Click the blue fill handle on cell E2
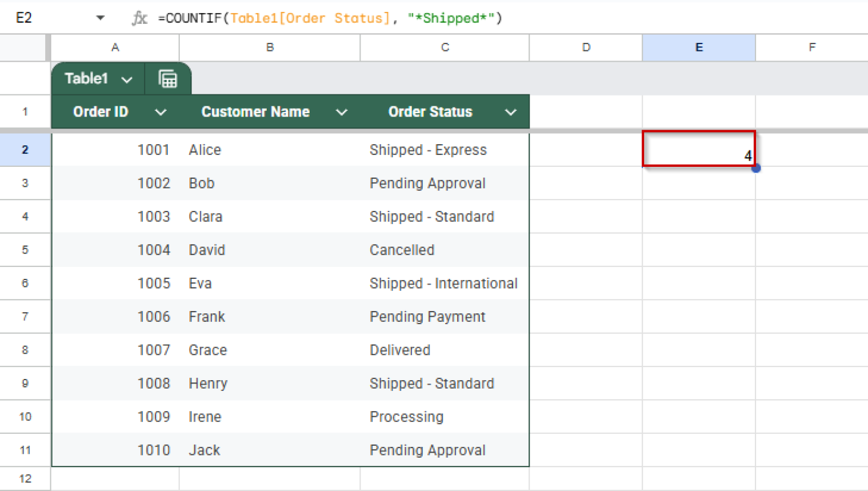 point(756,168)
